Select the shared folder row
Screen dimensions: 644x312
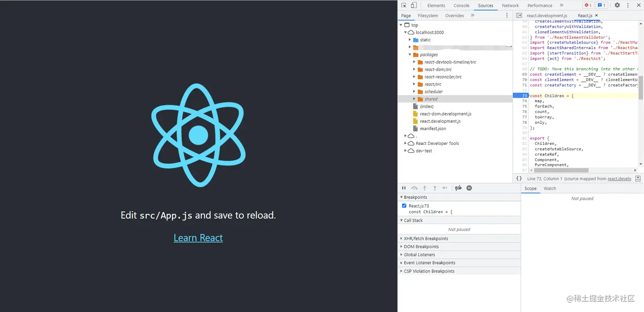(x=455, y=99)
